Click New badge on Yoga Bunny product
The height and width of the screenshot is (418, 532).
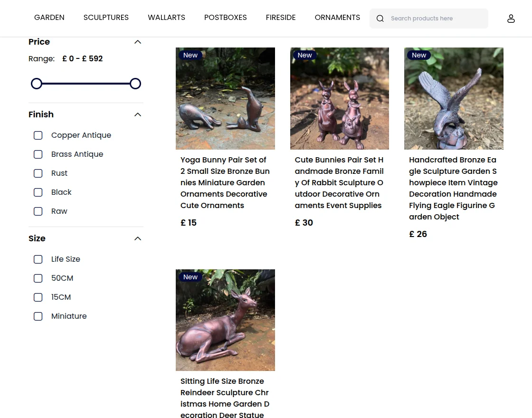190,55
